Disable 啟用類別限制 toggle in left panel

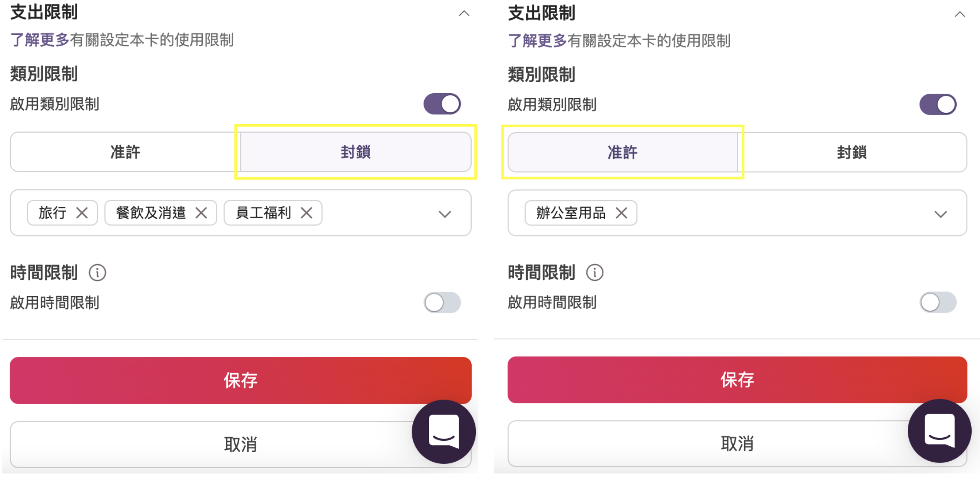pyautogui.click(x=441, y=104)
